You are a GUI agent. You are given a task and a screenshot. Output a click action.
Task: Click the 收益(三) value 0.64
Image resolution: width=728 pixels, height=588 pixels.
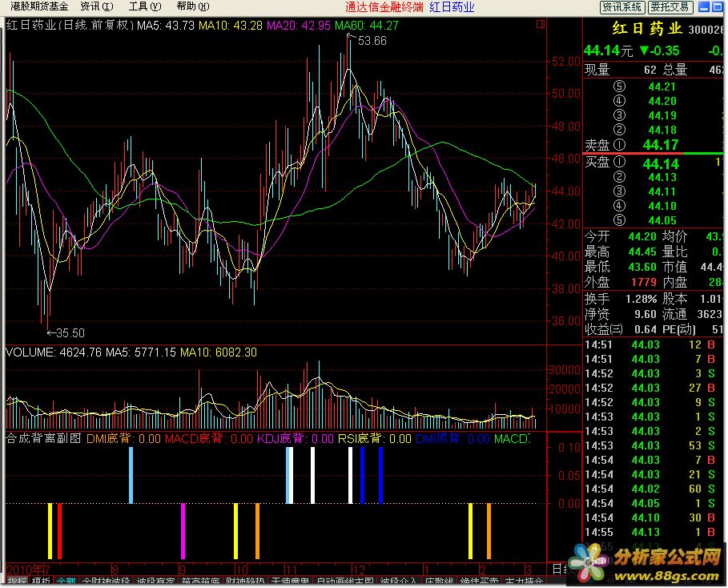pos(646,330)
